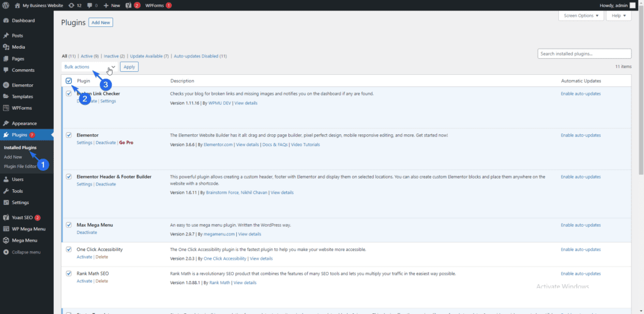Click the Posts pin icon
Viewport: 644px width, 314px height.
[x=6, y=36]
